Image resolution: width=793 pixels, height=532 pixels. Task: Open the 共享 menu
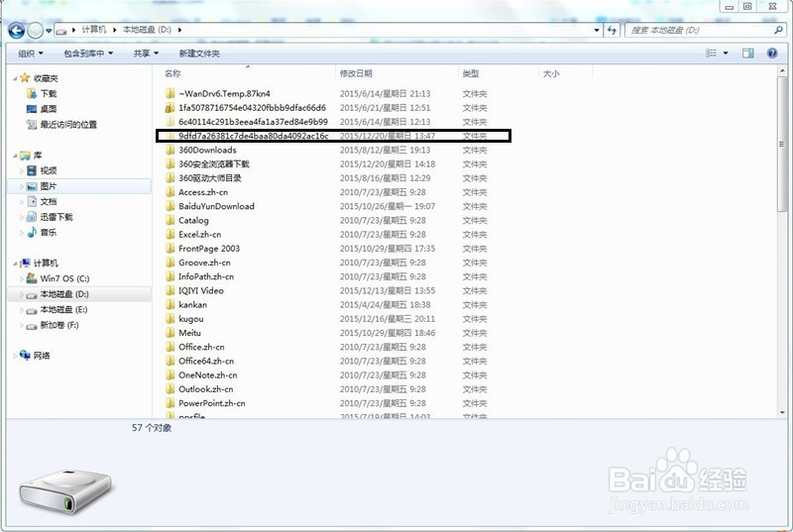point(146,53)
